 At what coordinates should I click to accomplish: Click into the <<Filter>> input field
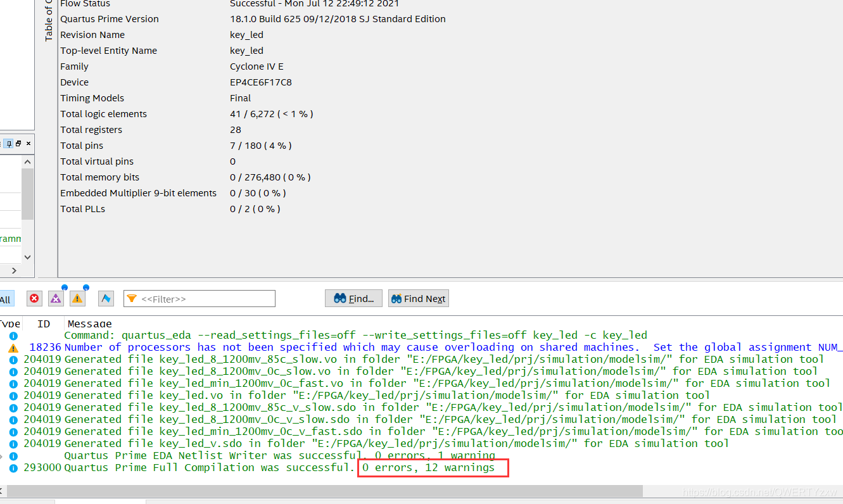200,299
